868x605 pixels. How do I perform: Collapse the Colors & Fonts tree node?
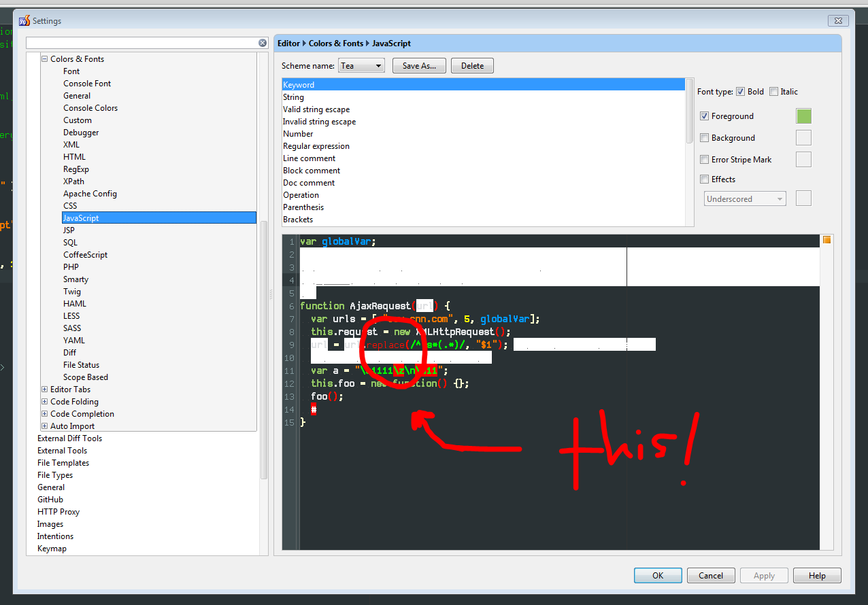point(45,59)
